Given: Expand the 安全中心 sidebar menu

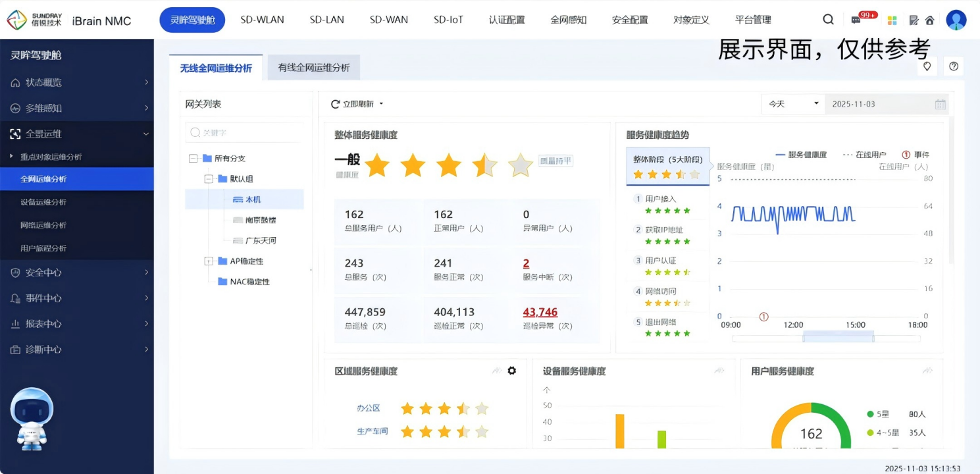Looking at the screenshot, I should pos(77,273).
